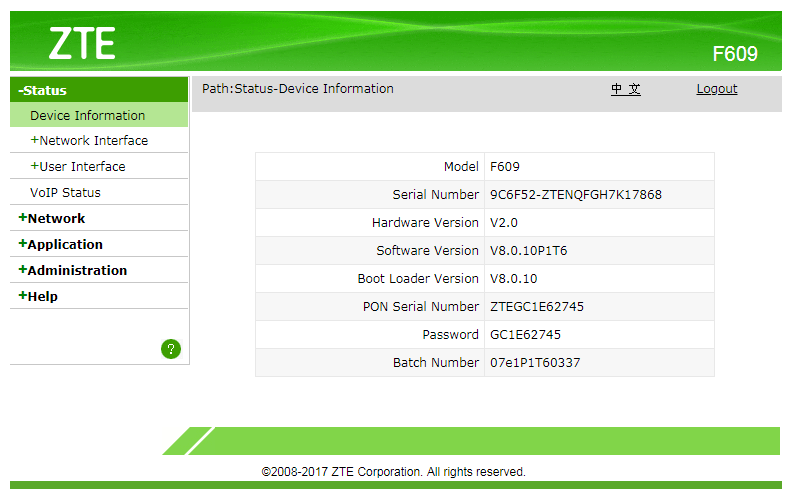Click the green help question mark icon
Viewport: 790px width, 504px height.
click(x=171, y=349)
